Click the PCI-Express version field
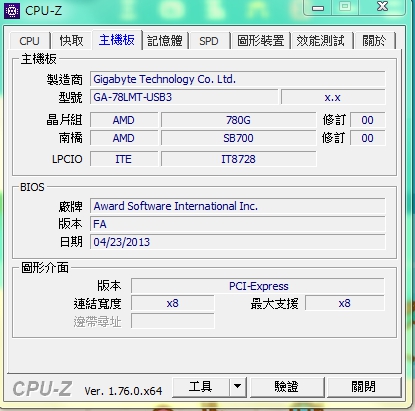This screenshot has height=411, width=415. (x=258, y=286)
